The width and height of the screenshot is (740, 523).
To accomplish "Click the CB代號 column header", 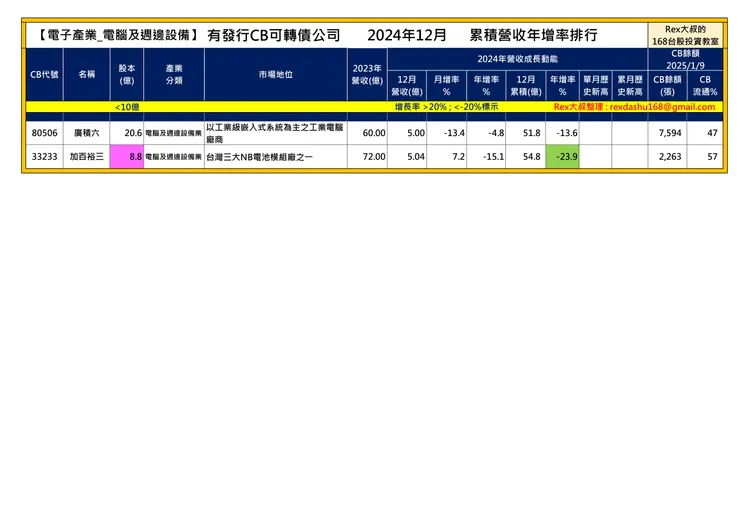I will coord(44,75).
